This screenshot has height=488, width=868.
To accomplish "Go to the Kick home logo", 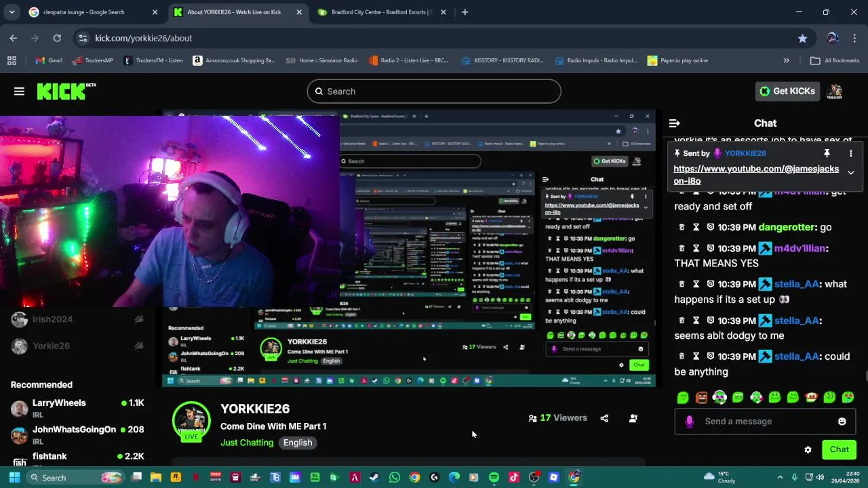I will 66,91.
